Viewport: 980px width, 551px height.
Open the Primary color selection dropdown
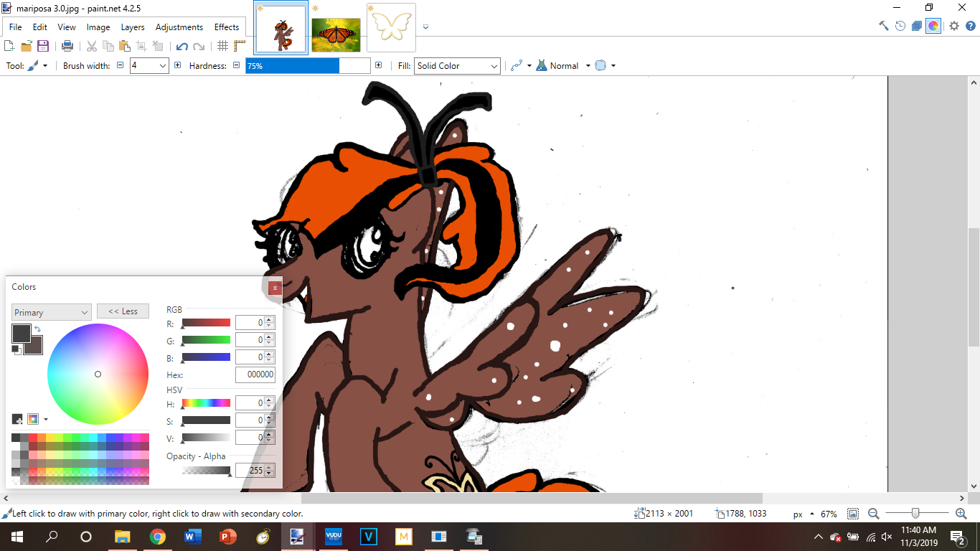[51, 312]
